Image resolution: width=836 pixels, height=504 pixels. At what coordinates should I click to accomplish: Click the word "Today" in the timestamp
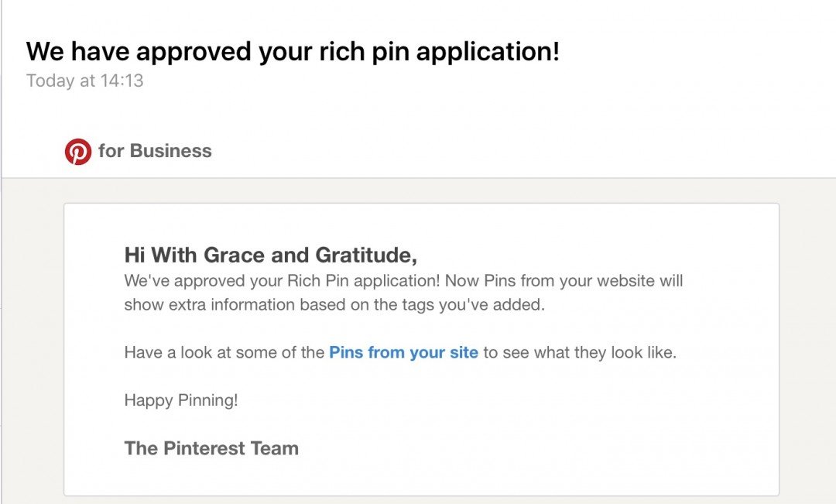[50, 81]
